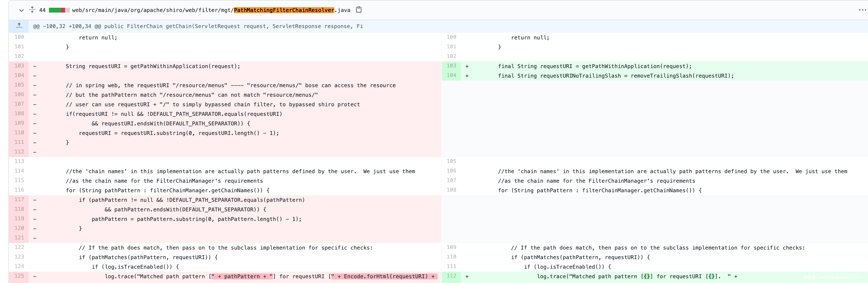This screenshot has height=283, width=868.
Task: Open the PathMatchingFilterChainResolver.java file path link
Action: pos(211,10)
